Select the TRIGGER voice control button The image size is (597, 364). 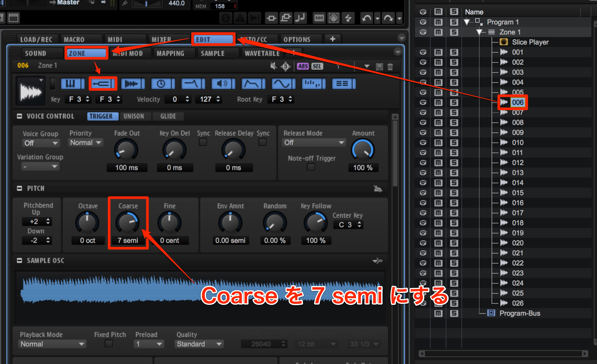coord(103,116)
